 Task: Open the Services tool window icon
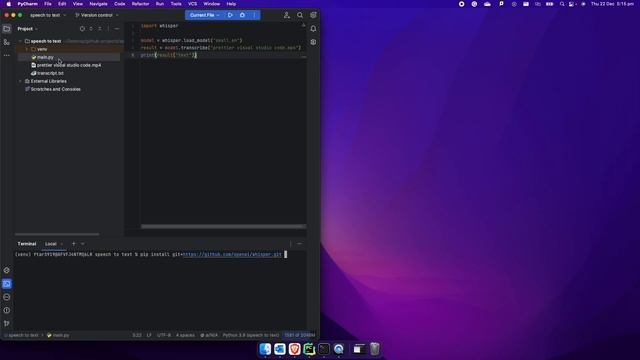click(7, 297)
